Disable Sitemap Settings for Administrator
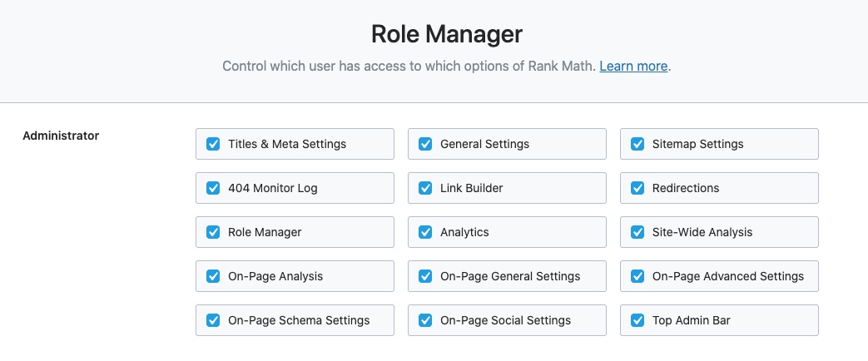This screenshot has height=361, width=868. point(637,144)
